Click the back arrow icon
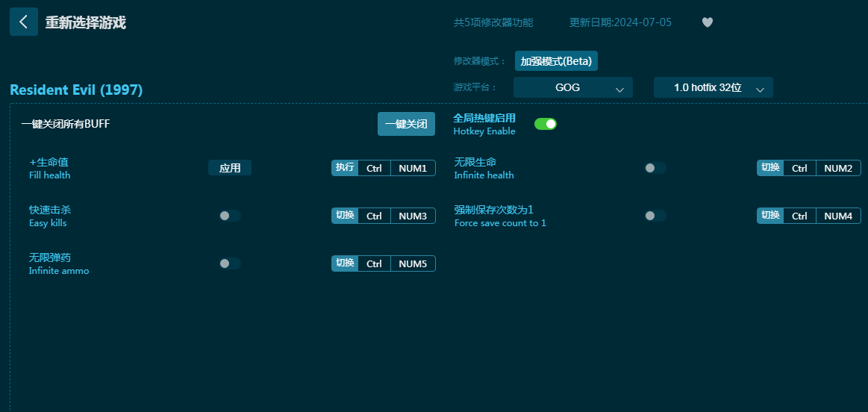Screen dimensions: 868x412 point(24,22)
